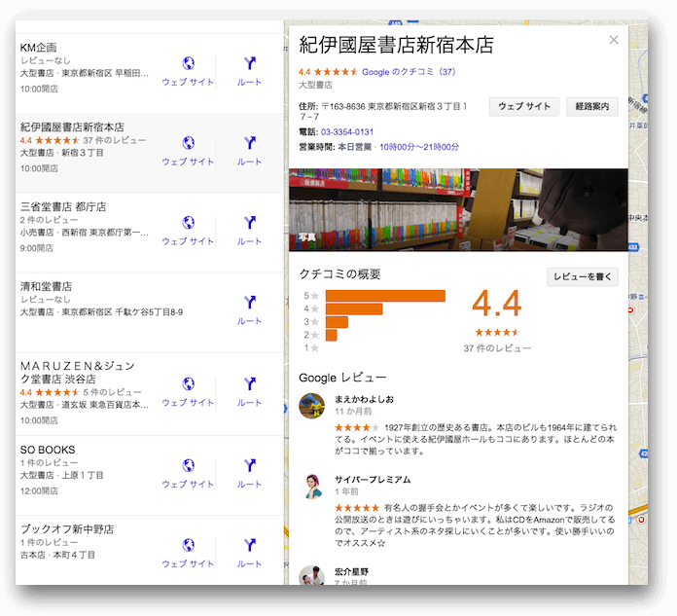Click the 4-star rating bar in summary
The height and width of the screenshot is (616, 677).
coord(354,308)
